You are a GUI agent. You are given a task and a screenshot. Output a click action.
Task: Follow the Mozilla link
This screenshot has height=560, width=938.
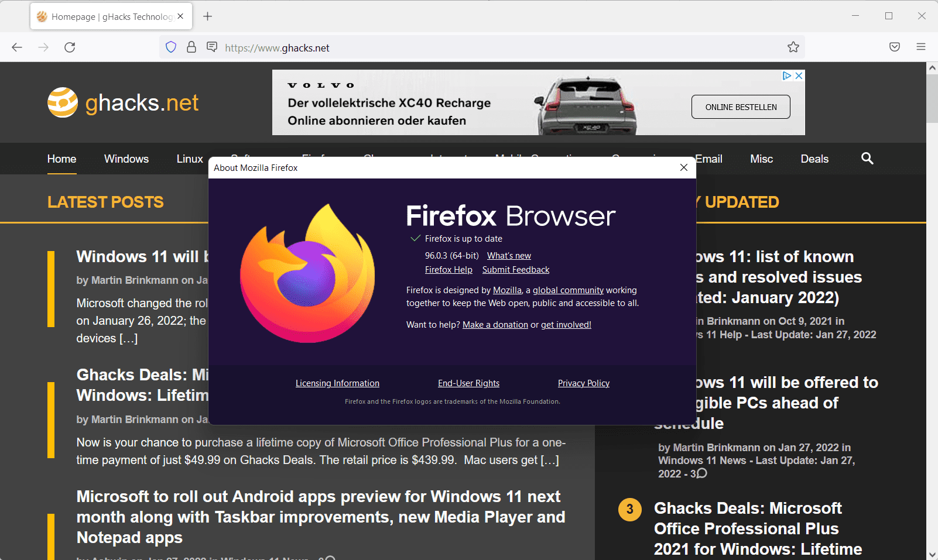point(507,290)
